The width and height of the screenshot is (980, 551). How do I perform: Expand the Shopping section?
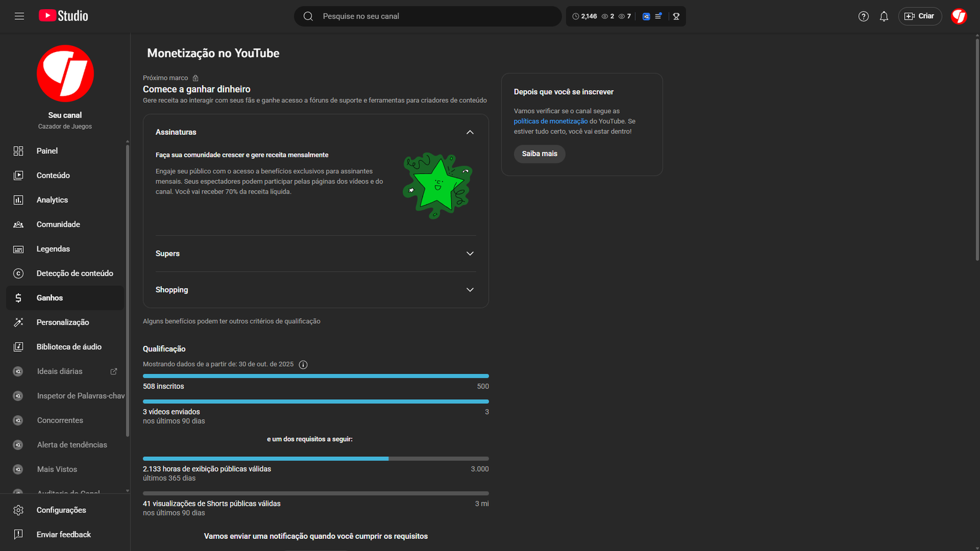coord(470,290)
